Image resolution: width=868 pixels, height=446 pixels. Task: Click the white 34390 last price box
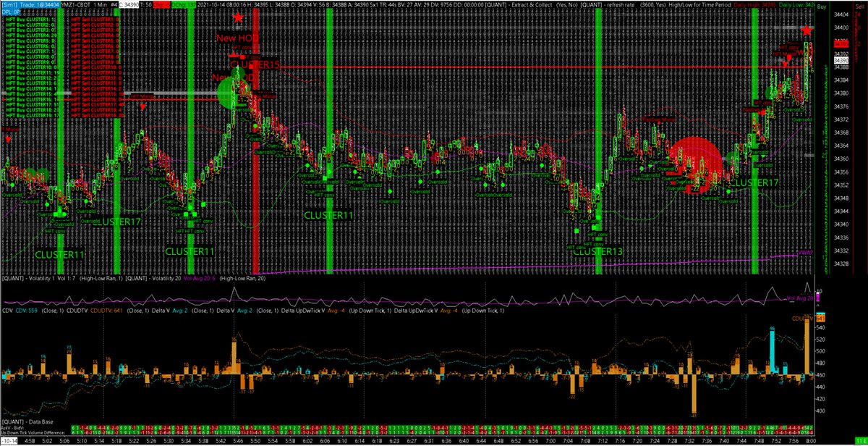pos(841,62)
